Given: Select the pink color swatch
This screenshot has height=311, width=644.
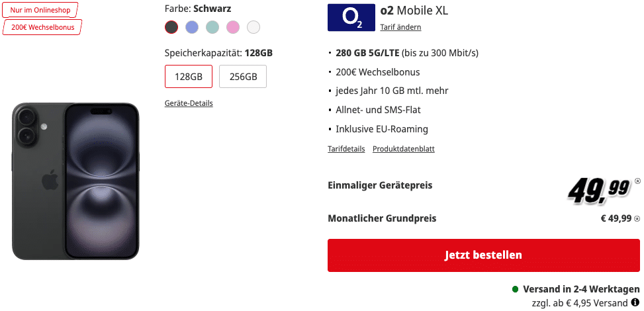Looking at the screenshot, I should coord(232,27).
